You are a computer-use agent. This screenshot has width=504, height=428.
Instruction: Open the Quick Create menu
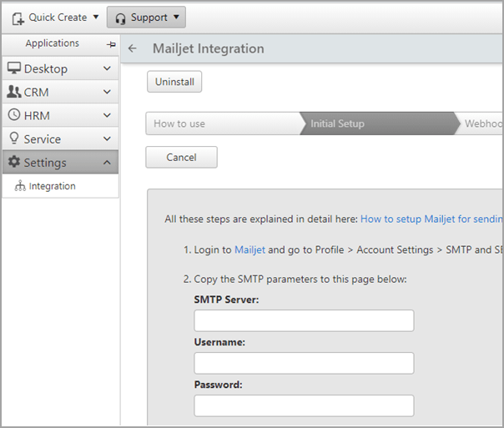click(x=55, y=18)
